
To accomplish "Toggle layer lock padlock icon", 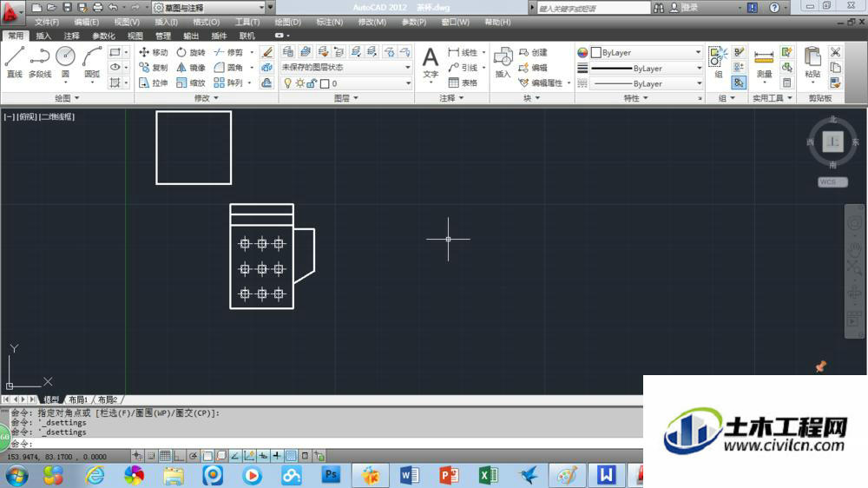I will point(312,83).
